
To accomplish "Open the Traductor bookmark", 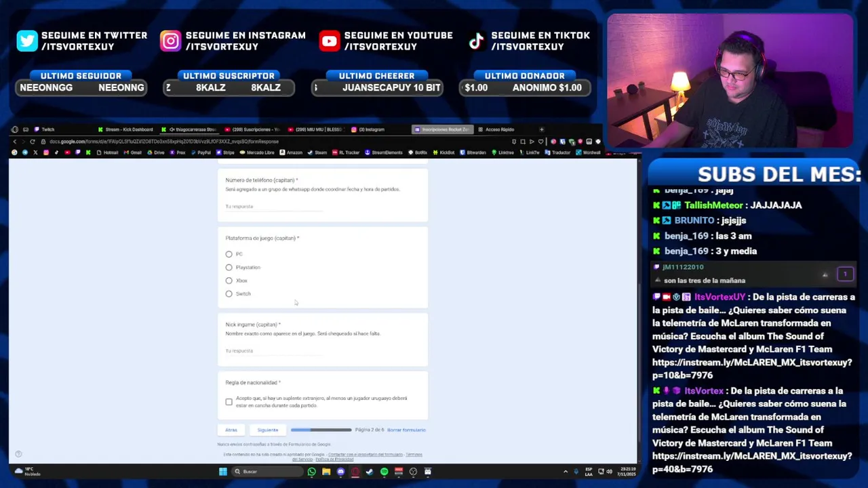I will 558,152.
